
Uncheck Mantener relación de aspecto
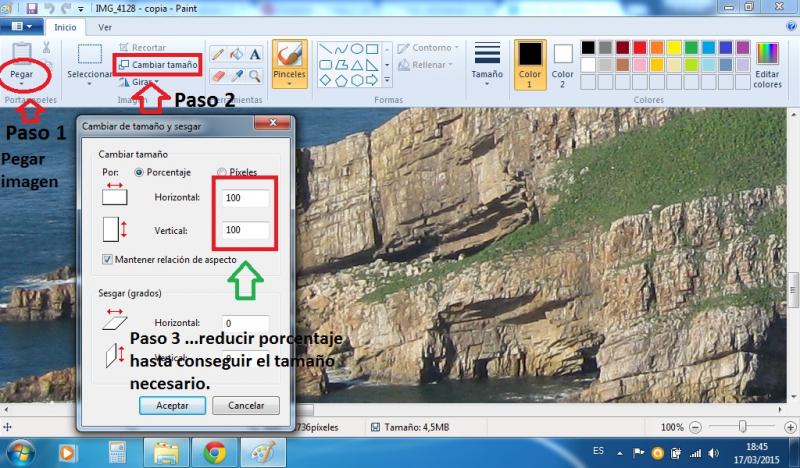coord(108,260)
